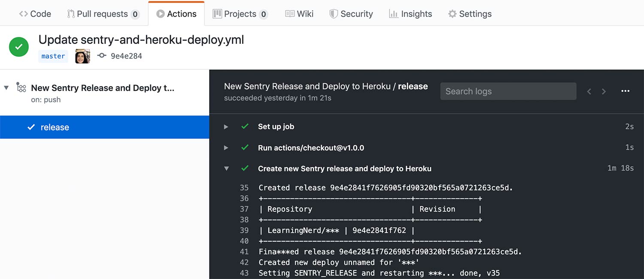
Task: Click into the Search logs field
Action: point(508,91)
